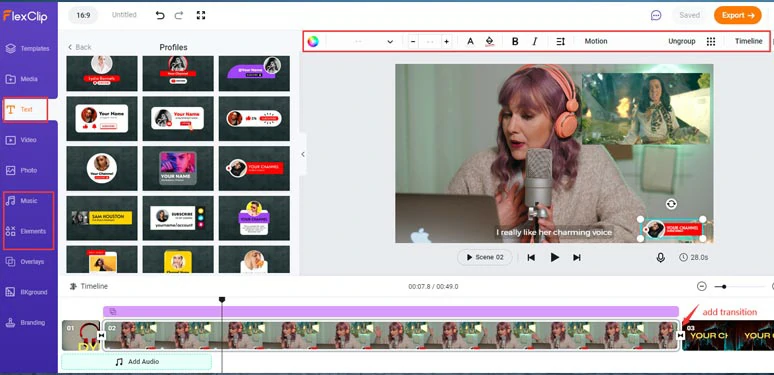Open the grid dots menu icon
Image resolution: width=774 pixels, height=375 pixels.
click(x=711, y=41)
